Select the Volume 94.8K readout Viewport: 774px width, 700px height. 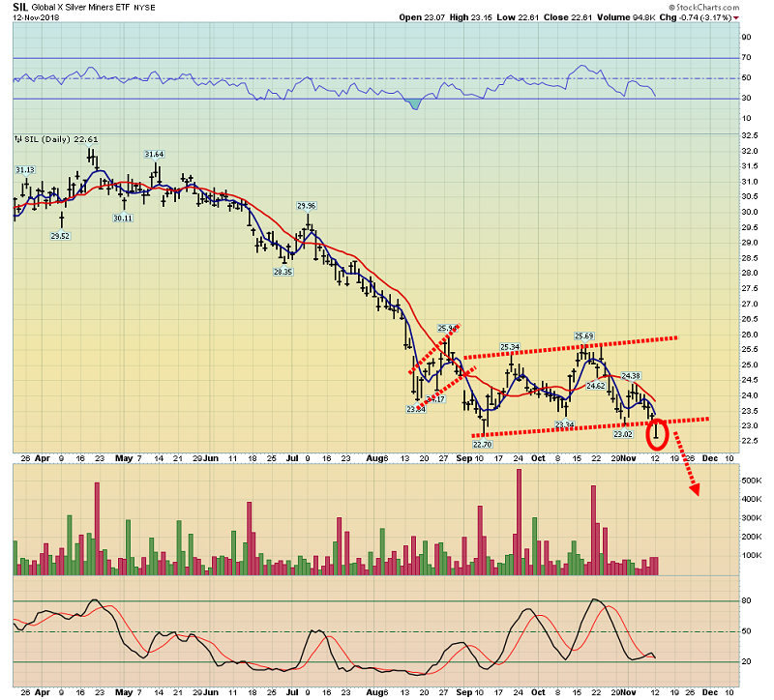(x=626, y=17)
